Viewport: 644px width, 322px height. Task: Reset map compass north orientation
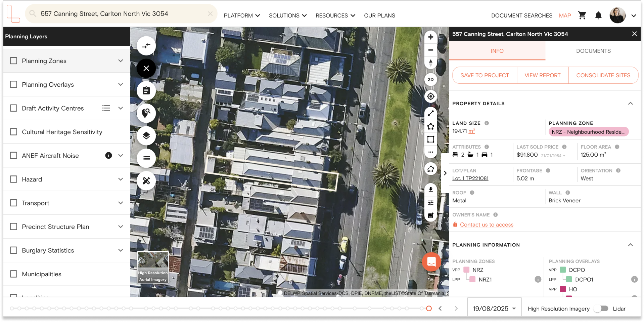(430, 63)
